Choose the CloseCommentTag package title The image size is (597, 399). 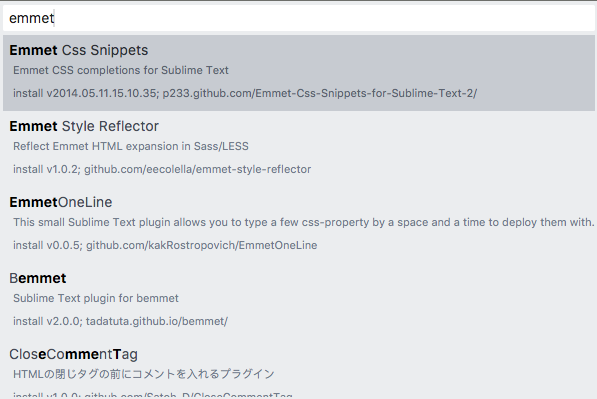[73, 354]
